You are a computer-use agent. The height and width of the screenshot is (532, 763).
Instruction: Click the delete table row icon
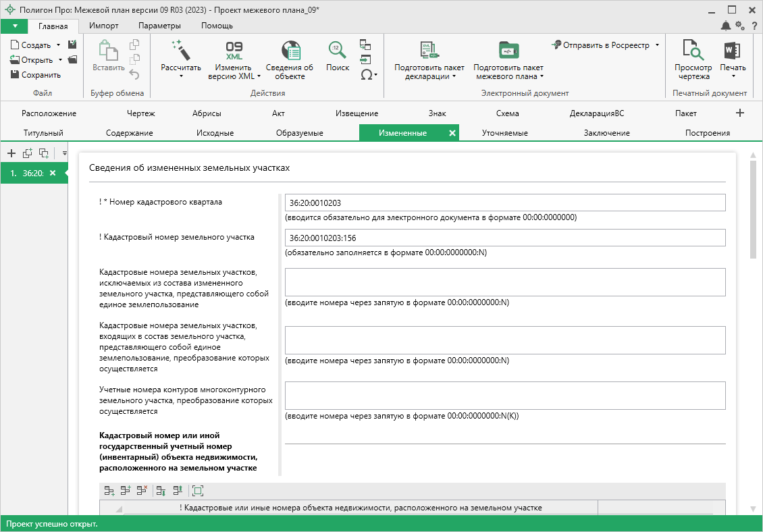point(142,491)
